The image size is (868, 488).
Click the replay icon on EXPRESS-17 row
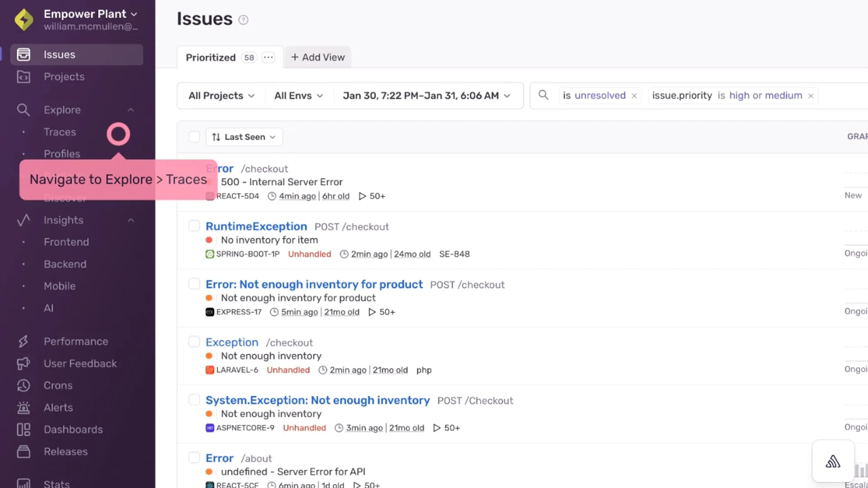point(372,312)
